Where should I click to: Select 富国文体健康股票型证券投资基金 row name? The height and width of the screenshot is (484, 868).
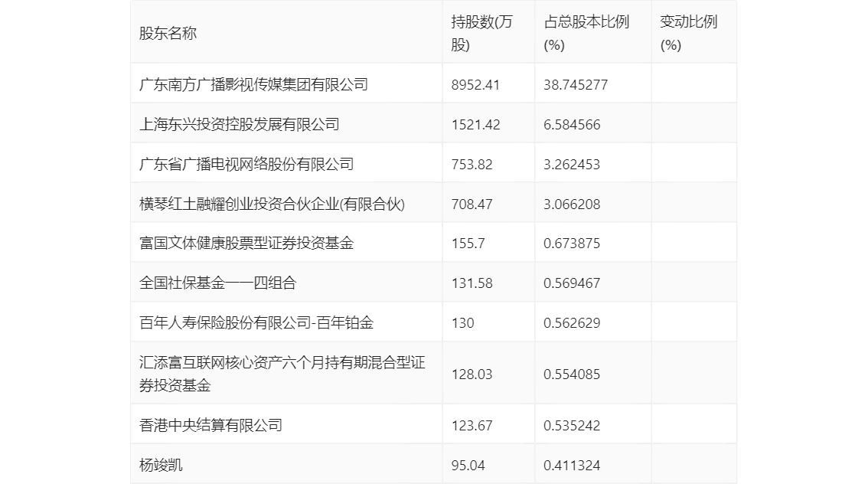click(246, 243)
